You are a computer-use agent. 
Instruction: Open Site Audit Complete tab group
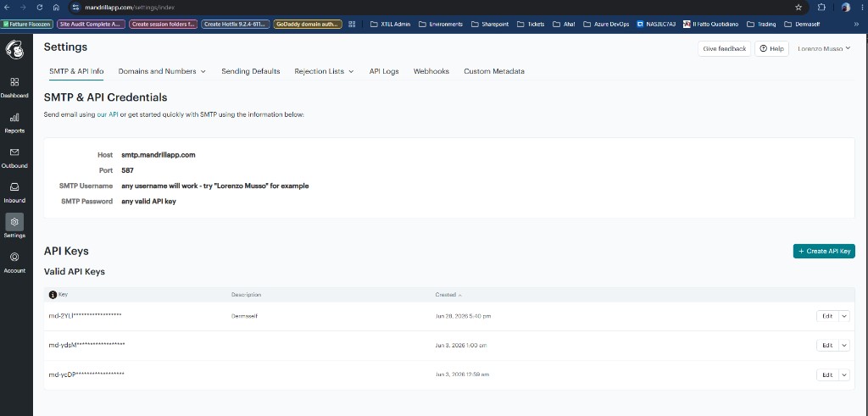point(92,24)
